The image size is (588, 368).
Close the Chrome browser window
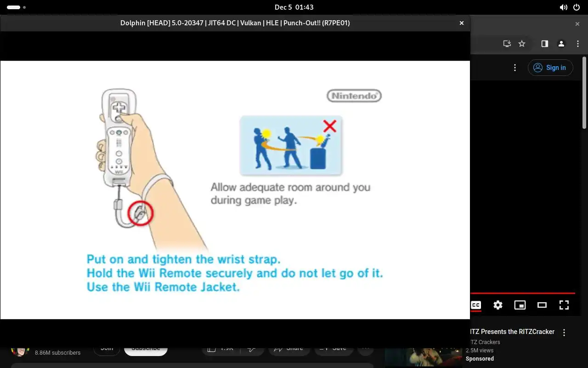[577, 24]
